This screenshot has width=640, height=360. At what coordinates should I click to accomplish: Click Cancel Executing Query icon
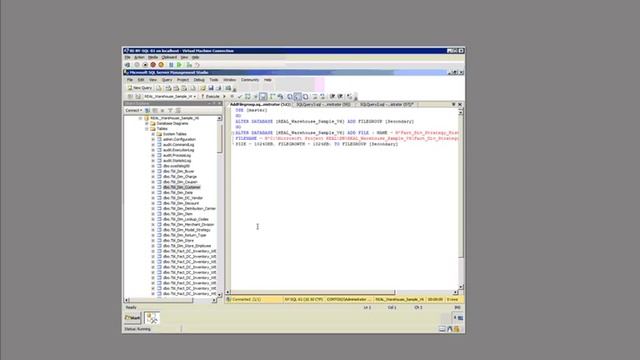tap(232, 96)
